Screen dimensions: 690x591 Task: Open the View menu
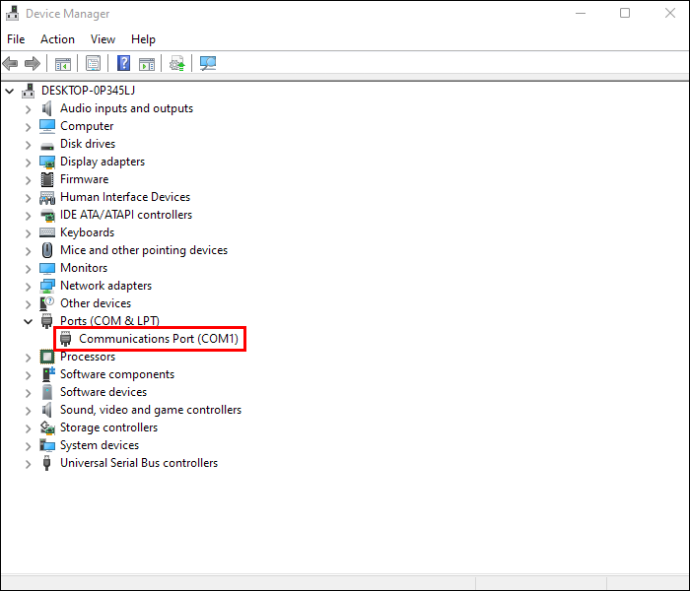103,39
